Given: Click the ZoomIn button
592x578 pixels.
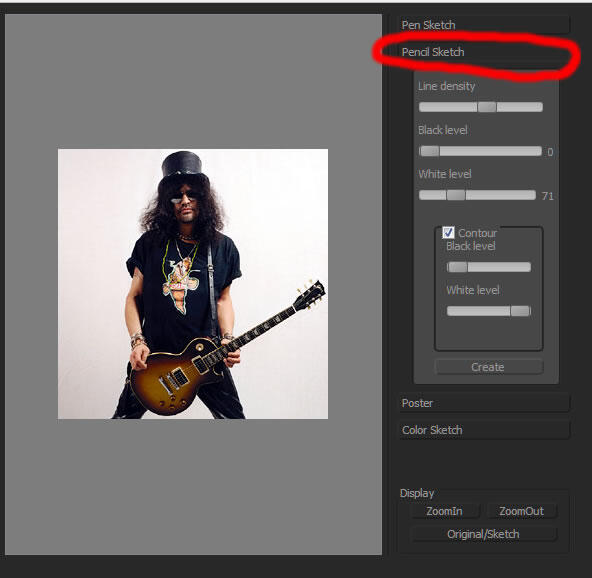Looking at the screenshot, I should 444,511.
